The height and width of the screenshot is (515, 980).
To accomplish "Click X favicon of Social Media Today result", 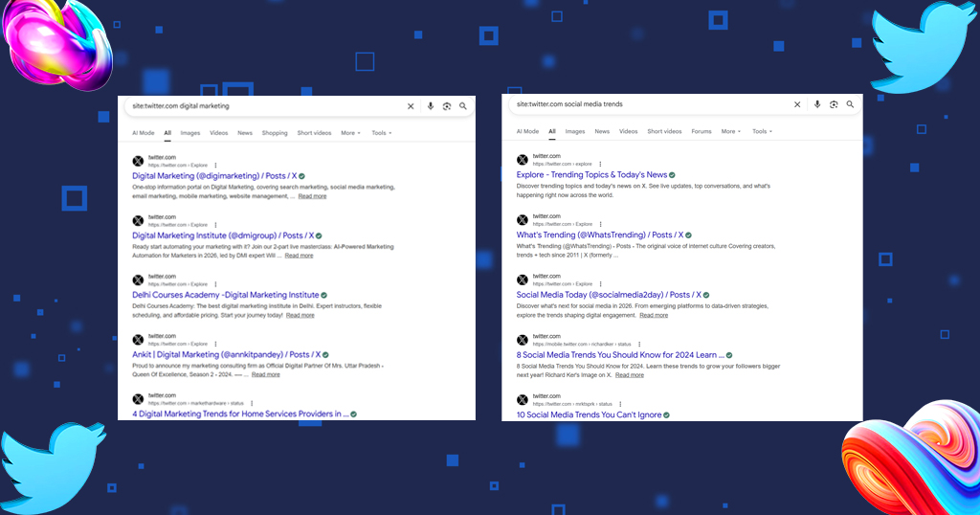I will (523, 280).
